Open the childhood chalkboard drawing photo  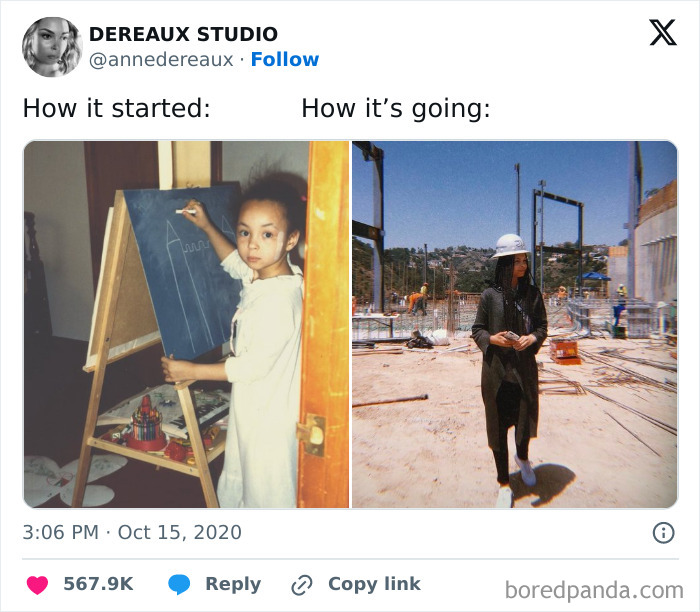coord(186,325)
